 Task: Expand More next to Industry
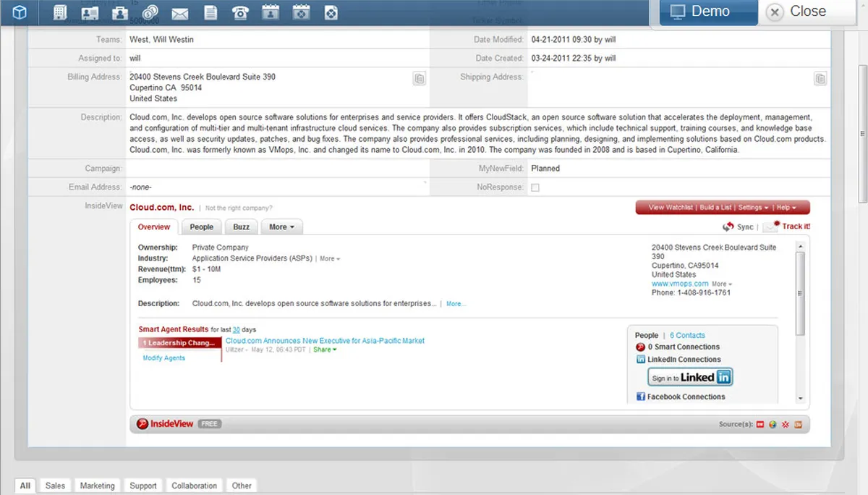pos(330,258)
